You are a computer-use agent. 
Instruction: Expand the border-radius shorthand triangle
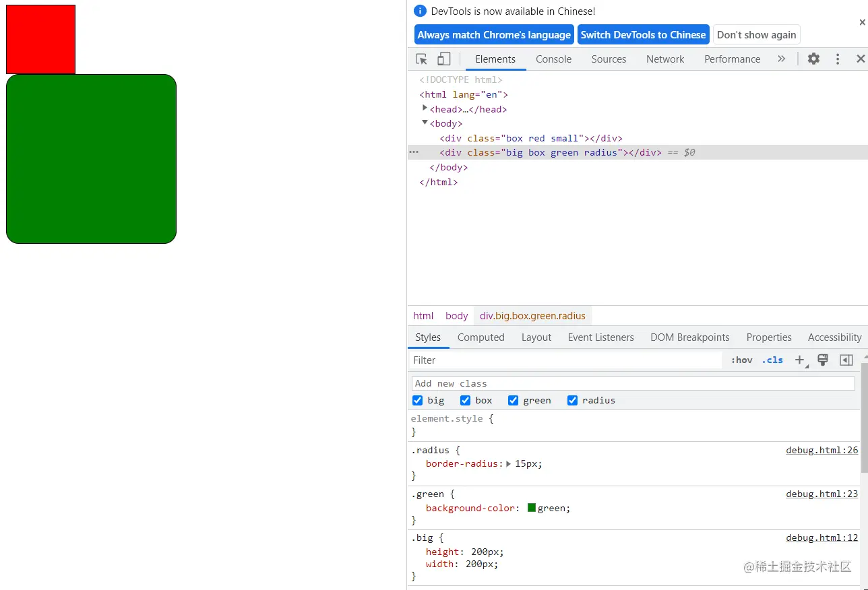coord(509,464)
